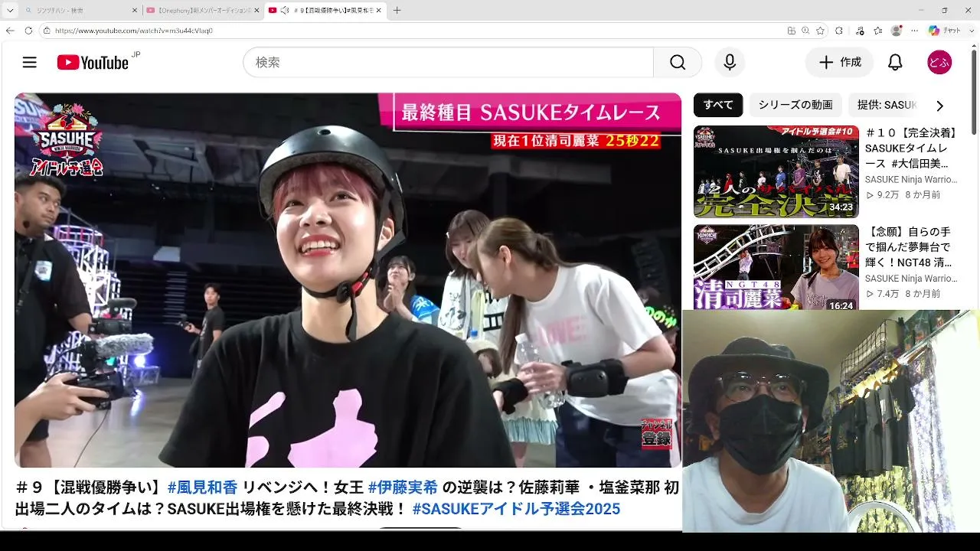
Task: Click the main video player
Action: 348,280
